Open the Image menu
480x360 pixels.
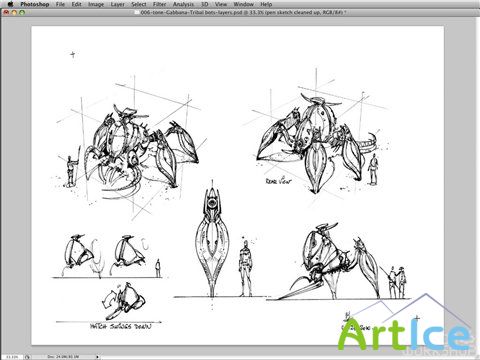[x=96, y=4]
